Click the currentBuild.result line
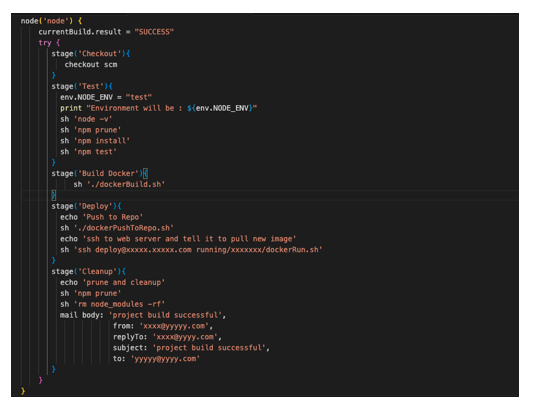The image size is (541, 401). (106, 32)
